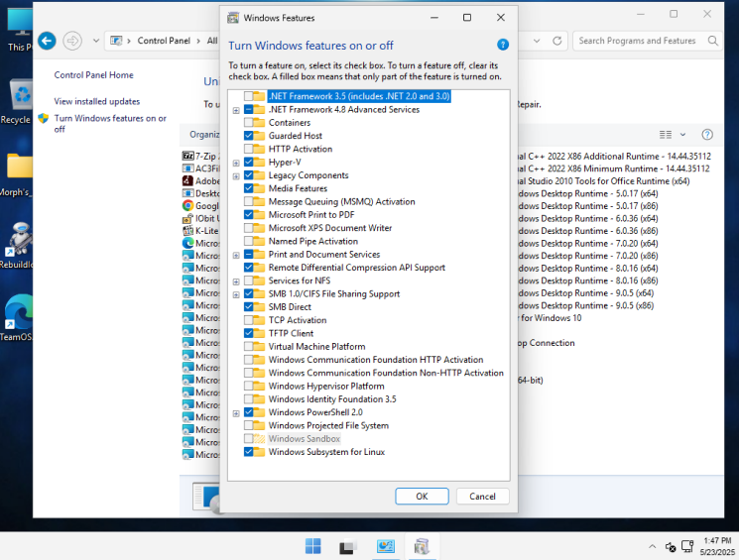The width and height of the screenshot is (739, 560).
Task: Click Windows Features title bar icon
Action: pyautogui.click(x=233, y=18)
